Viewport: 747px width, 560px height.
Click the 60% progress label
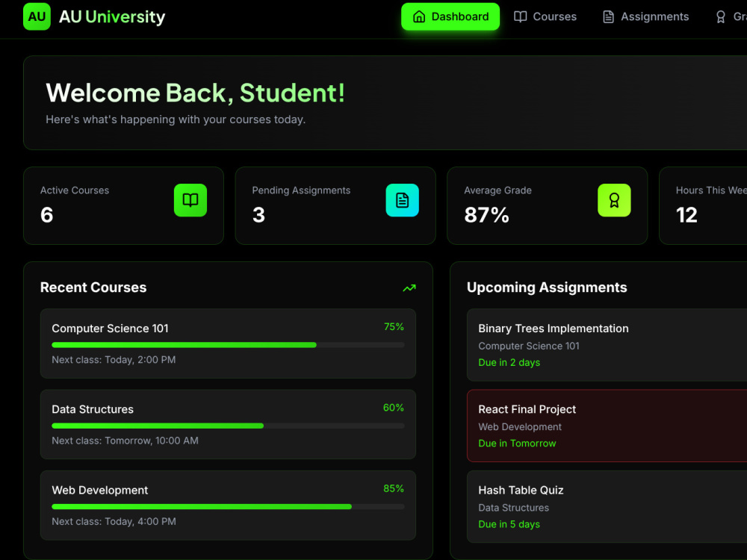pos(394,408)
